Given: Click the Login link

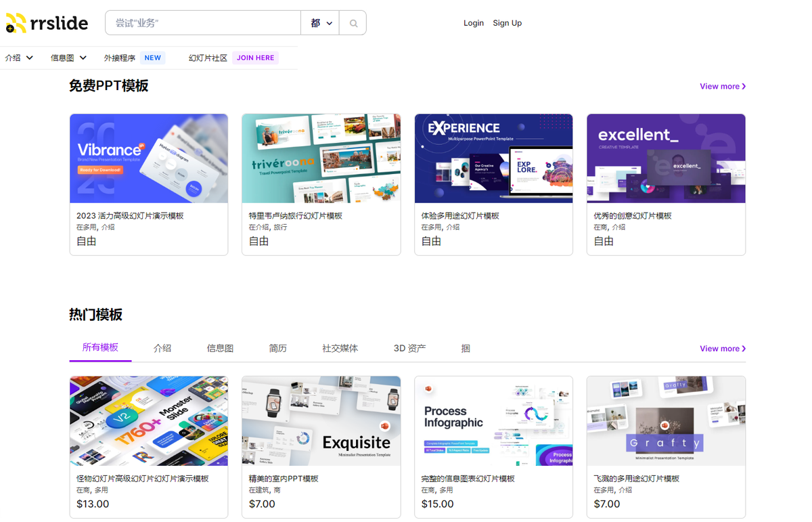Looking at the screenshot, I should coord(474,23).
